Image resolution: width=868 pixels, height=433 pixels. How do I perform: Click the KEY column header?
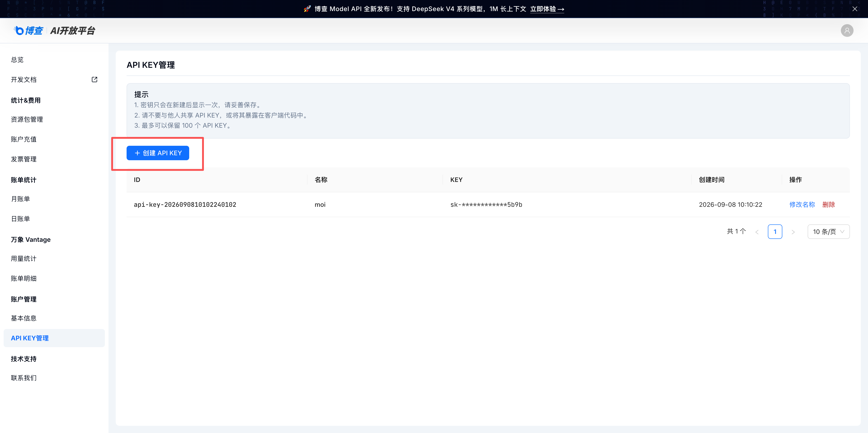[456, 180]
